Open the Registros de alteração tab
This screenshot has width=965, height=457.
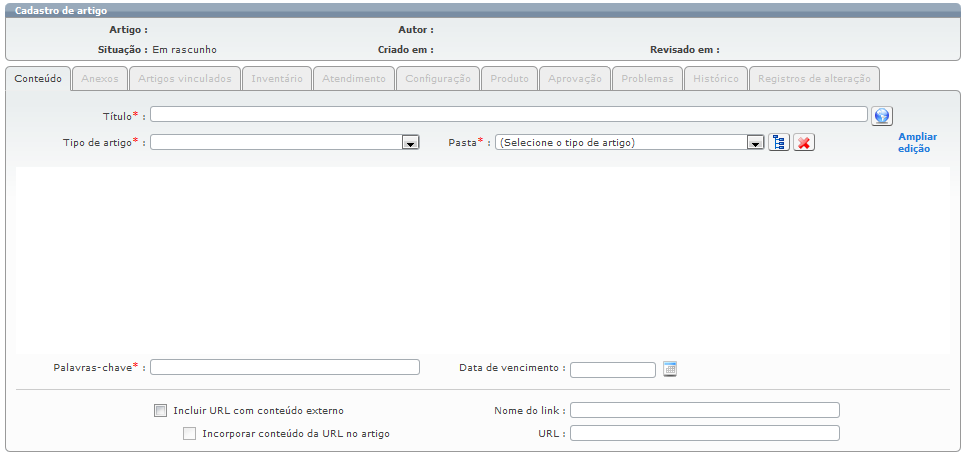pos(814,79)
